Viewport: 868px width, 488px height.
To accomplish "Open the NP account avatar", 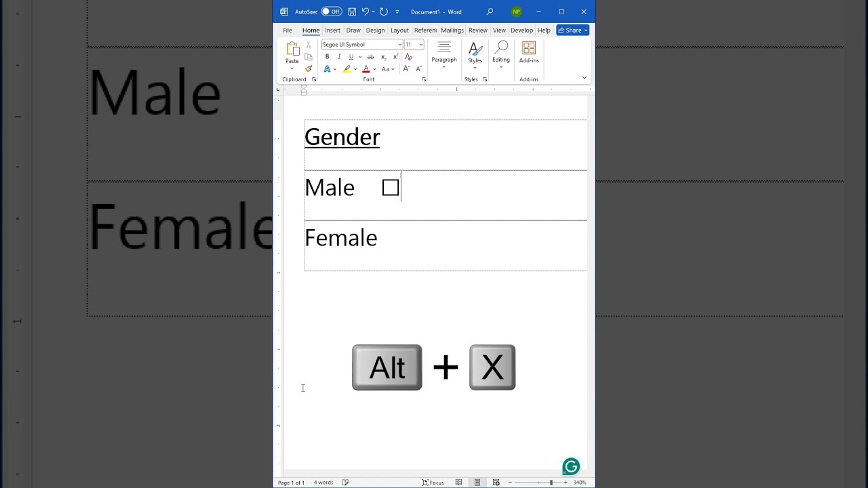I will point(517,12).
